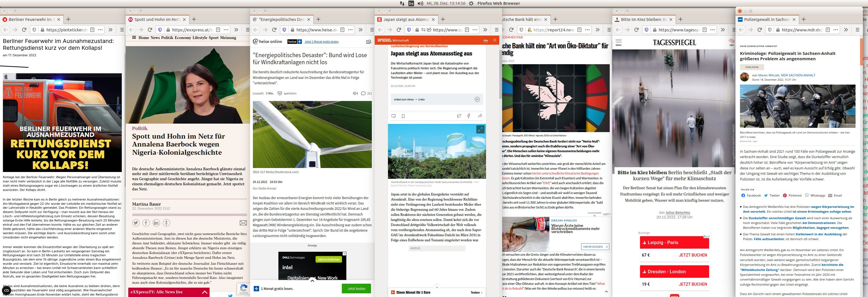Screen dimensions: 868x297
Task: Click the speaker read-aloud icon on heise article
Action: (355, 94)
